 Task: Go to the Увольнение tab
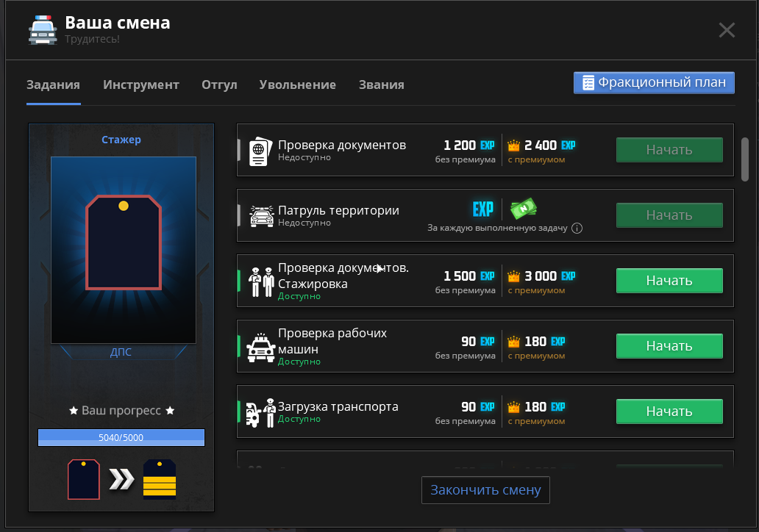pos(297,85)
